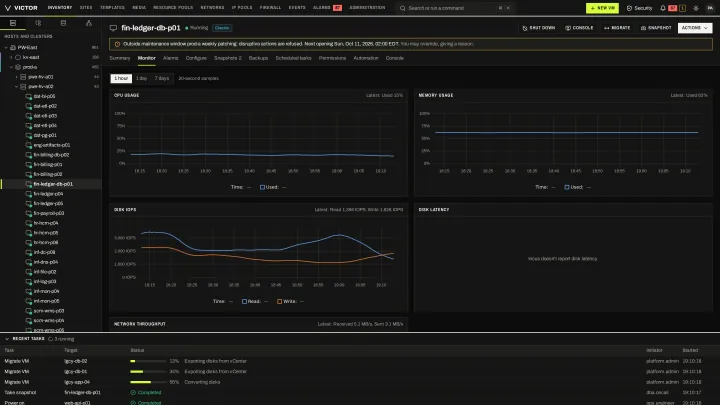The height and width of the screenshot is (405, 720).
Task: Click the Security shield icon
Action: [x=629, y=8]
